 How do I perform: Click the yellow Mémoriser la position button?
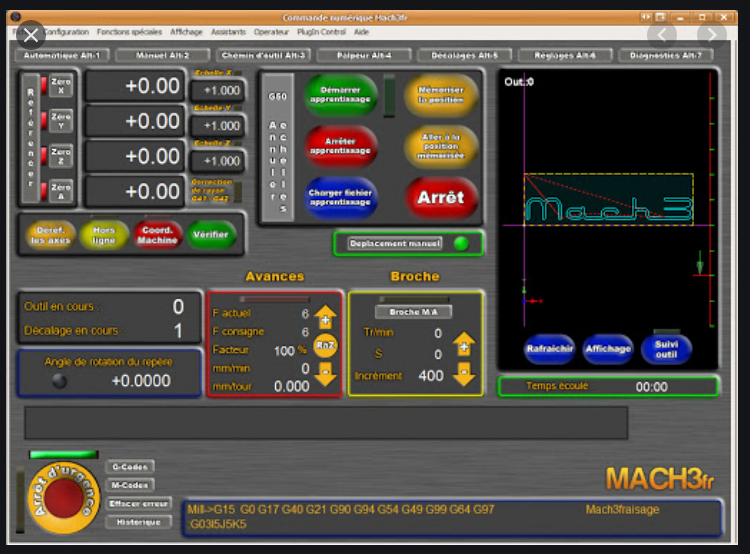441,95
